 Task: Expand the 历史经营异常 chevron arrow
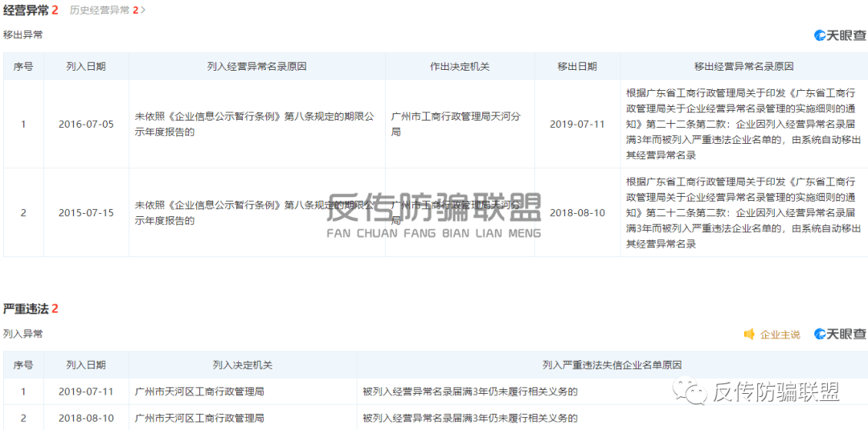click(x=143, y=10)
